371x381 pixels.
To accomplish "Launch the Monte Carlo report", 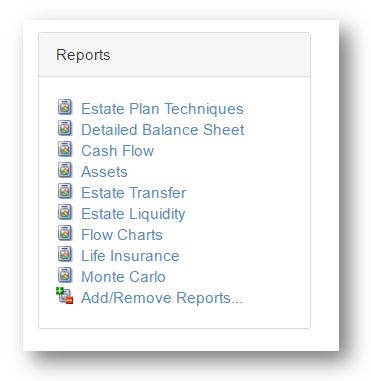I will pos(123,277).
